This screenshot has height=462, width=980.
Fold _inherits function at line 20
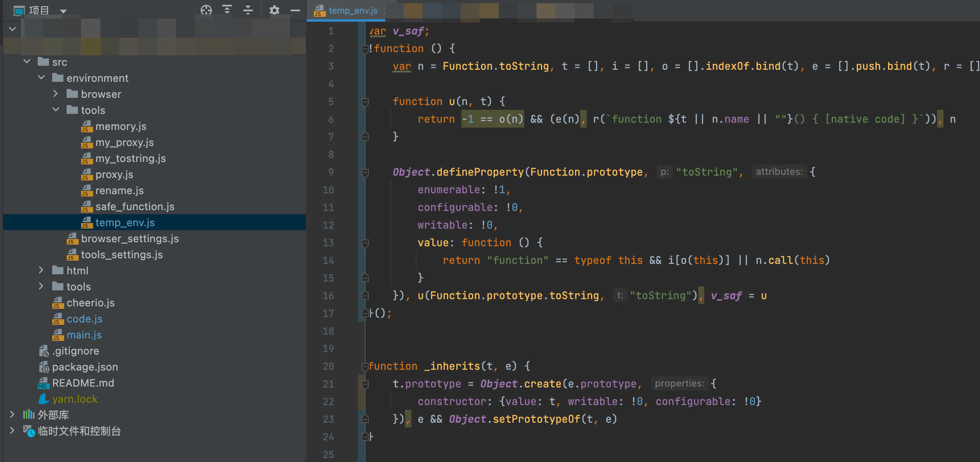click(x=365, y=367)
